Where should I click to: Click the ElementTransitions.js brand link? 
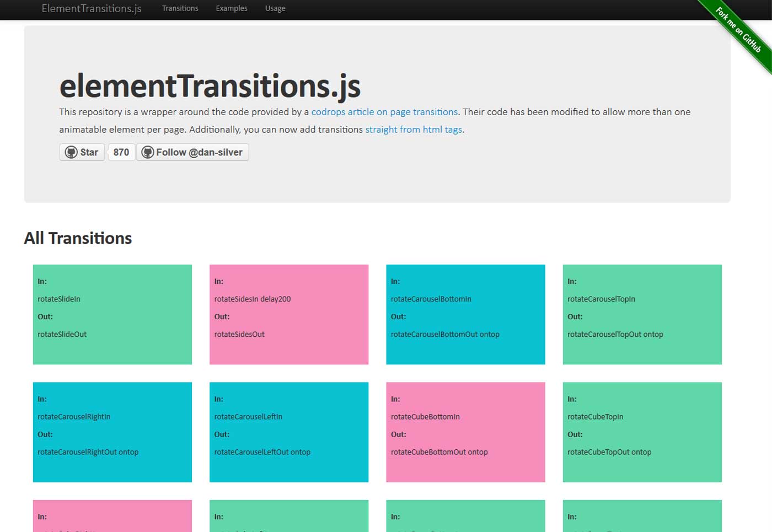[x=92, y=8]
